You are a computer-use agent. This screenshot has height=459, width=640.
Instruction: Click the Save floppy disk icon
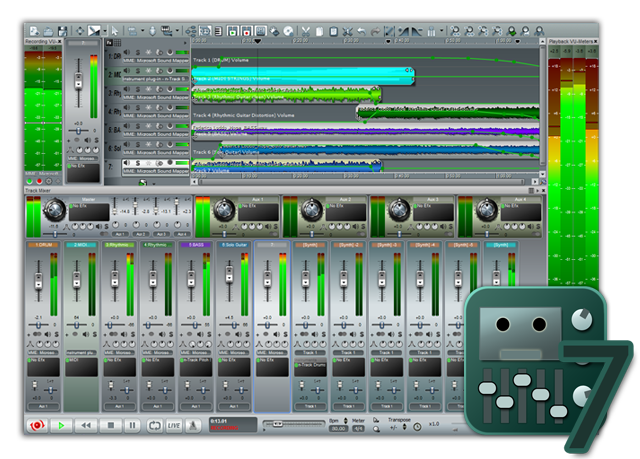62,31
